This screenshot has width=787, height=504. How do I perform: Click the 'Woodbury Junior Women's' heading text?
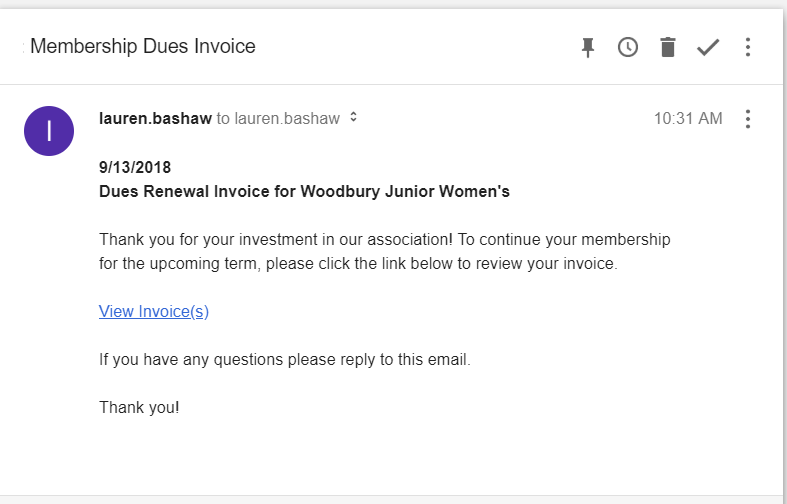pyautogui.click(x=405, y=191)
